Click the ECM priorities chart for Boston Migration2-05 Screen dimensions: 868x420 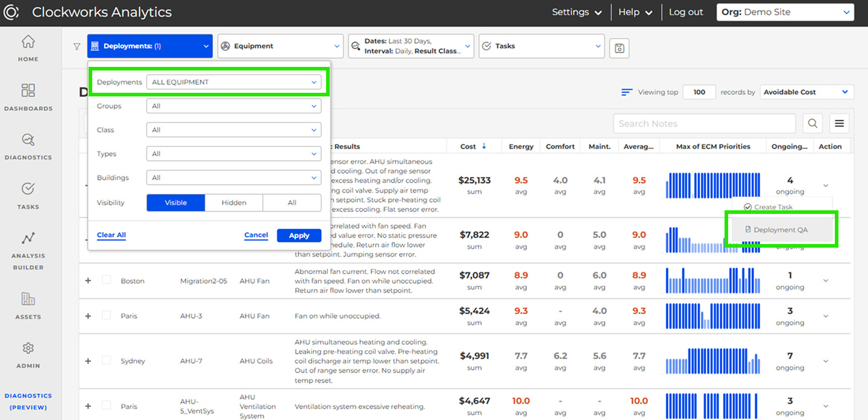pyautogui.click(x=713, y=280)
